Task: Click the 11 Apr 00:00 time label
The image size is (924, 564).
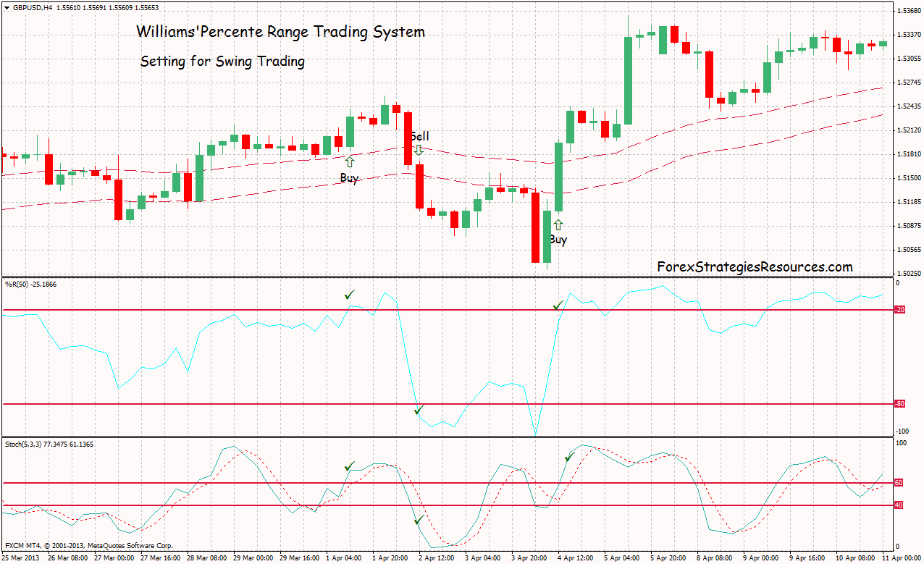Action: [901, 558]
